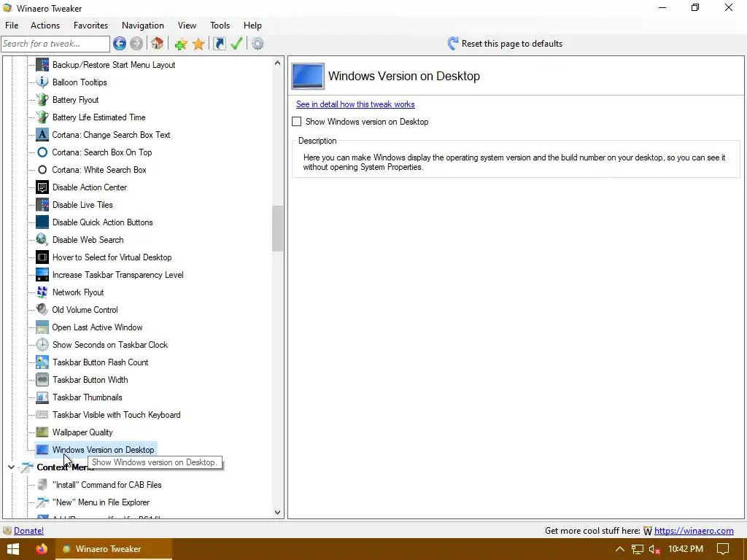The image size is (747, 560).
Task: Click the gear Settings toolbar icon
Action: [258, 44]
